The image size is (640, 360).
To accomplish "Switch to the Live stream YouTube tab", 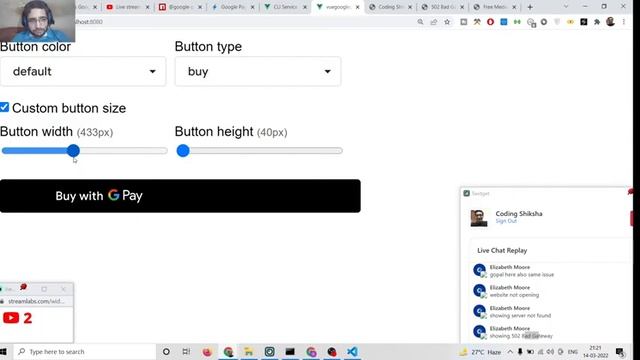I will pos(128,7).
